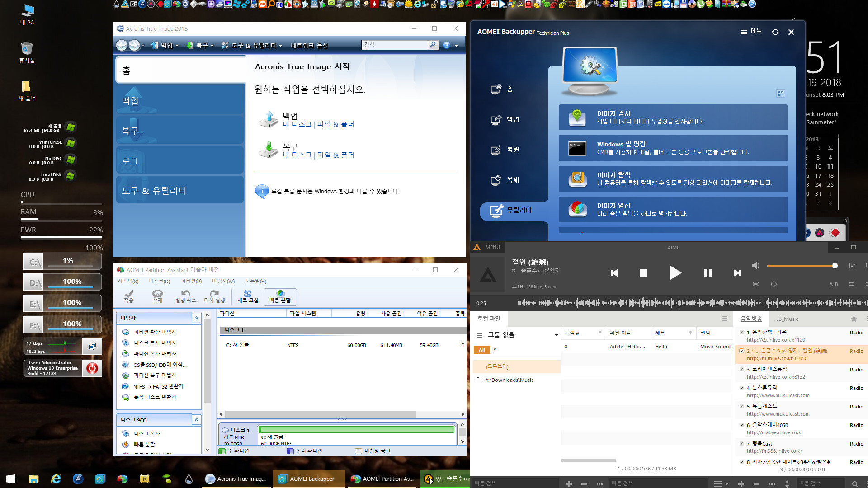This screenshot has width=868, height=488.
Task: Seek in the AIMP waveform bar
Action: click(692, 303)
